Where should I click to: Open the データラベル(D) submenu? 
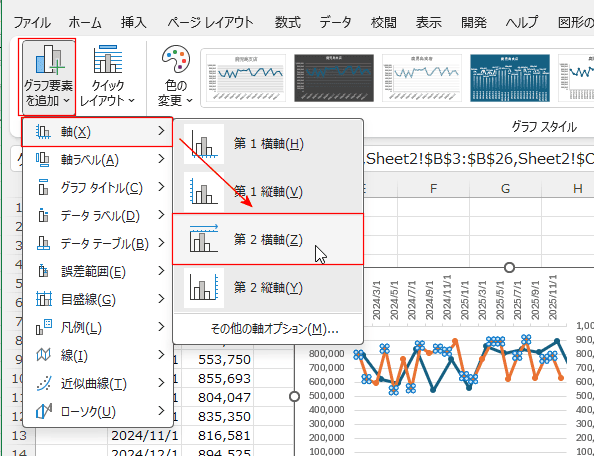tap(97, 216)
